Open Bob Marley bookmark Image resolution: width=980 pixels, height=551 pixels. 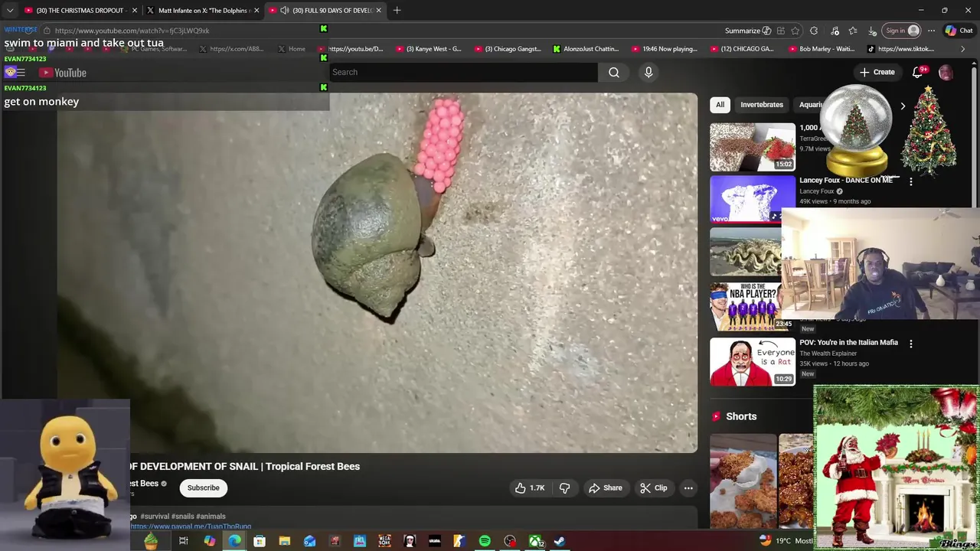coord(820,49)
